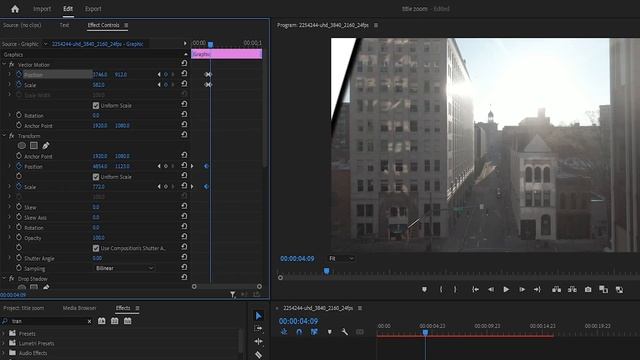Open the Text panel tab
The image size is (640, 360).
pos(64,25)
